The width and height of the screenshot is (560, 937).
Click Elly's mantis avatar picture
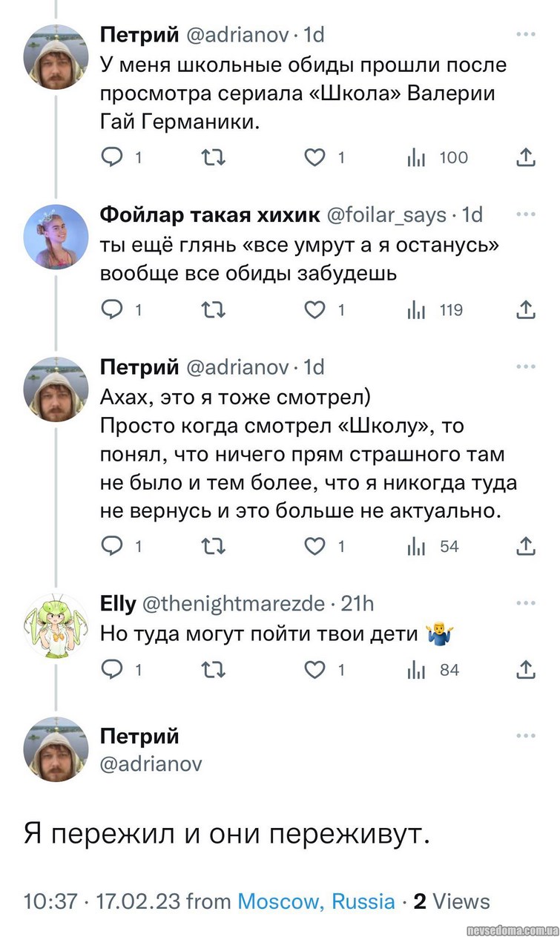click(56, 626)
